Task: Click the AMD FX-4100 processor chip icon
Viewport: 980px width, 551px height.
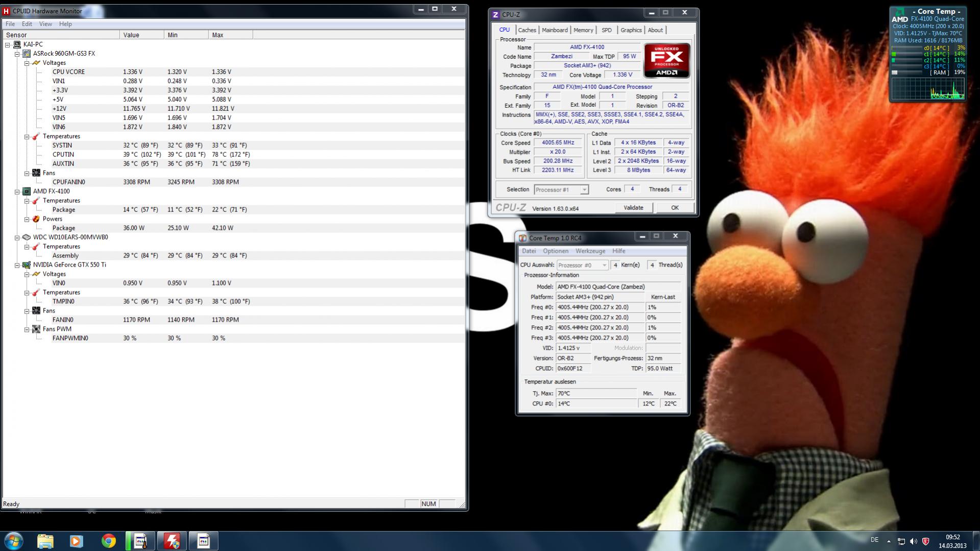Action: pyautogui.click(x=27, y=191)
